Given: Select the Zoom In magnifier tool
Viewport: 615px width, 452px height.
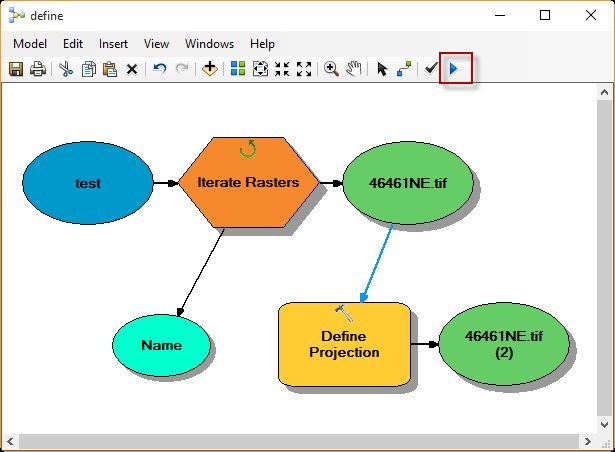Looking at the screenshot, I should 331,69.
